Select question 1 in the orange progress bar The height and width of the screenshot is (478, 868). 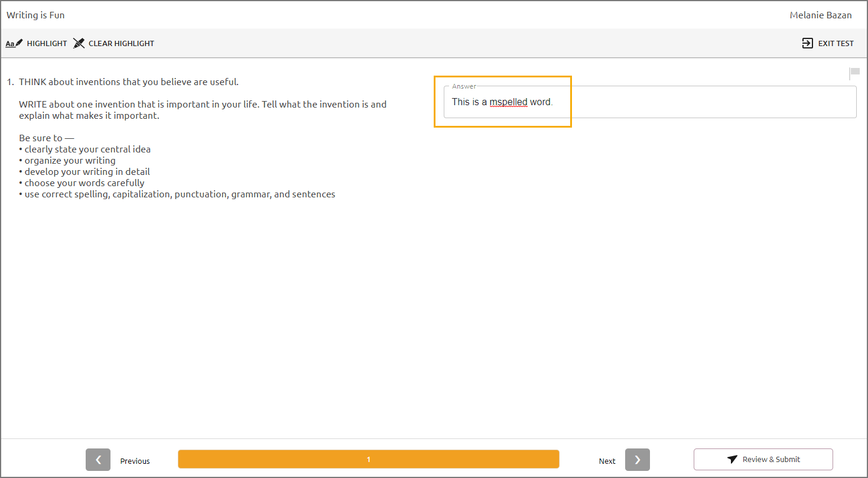pos(369,459)
